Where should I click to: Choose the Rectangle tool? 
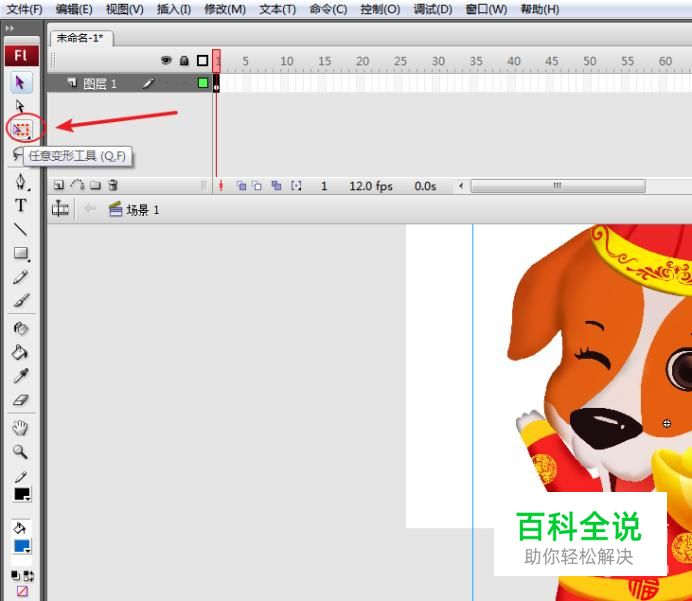(21, 253)
